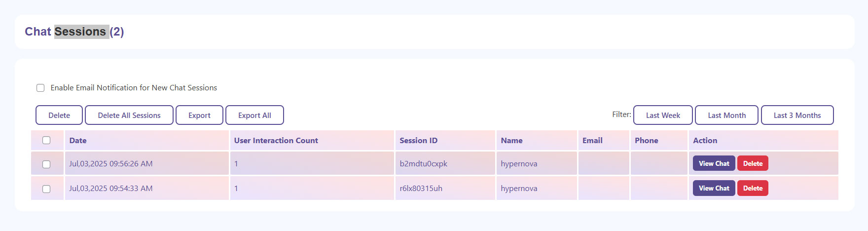Export selected sessions with Export button
This screenshot has height=231, width=868.
[x=199, y=115]
